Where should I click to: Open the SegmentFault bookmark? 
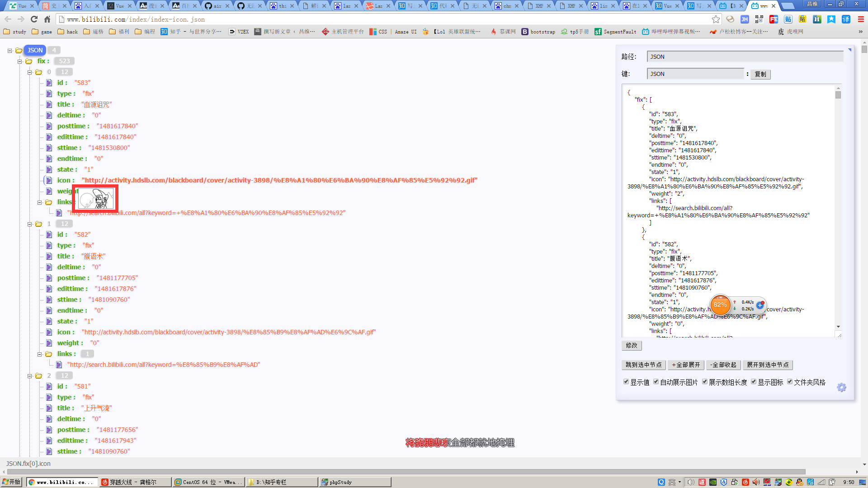point(615,32)
